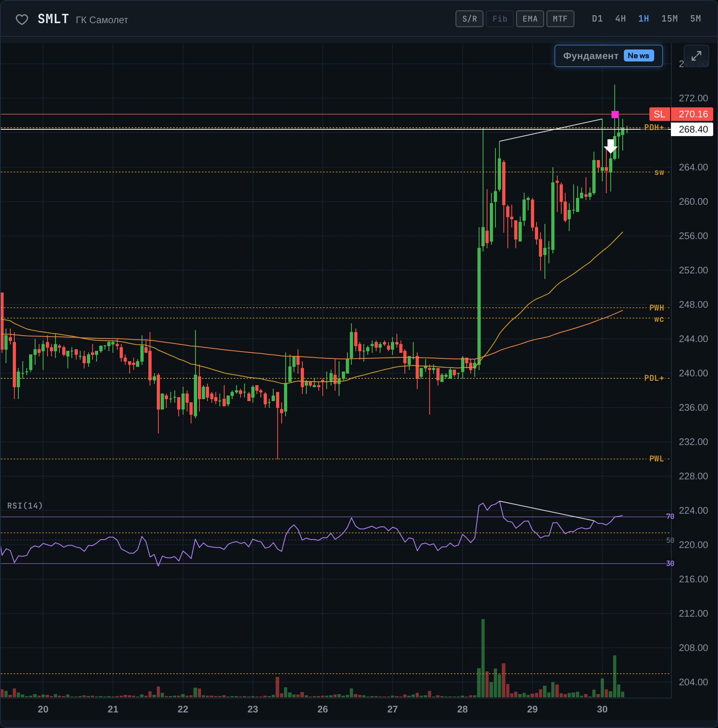This screenshot has width=718, height=728.
Task: Click date 30 on the time axis
Action: click(602, 709)
